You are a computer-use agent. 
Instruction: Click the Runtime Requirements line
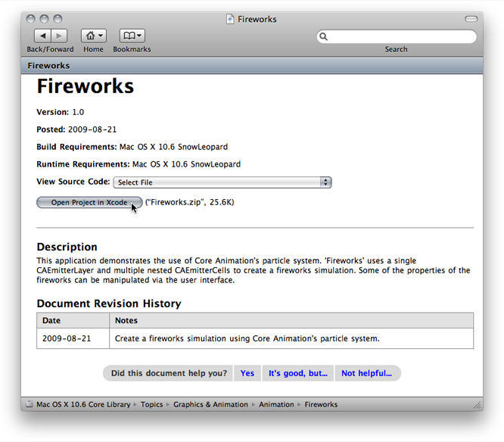tap(138, 164)
